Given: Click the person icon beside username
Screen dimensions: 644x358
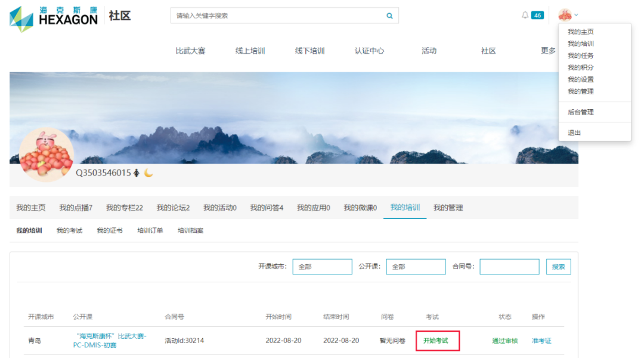Looking at the screenshot, I should point(137,173).
